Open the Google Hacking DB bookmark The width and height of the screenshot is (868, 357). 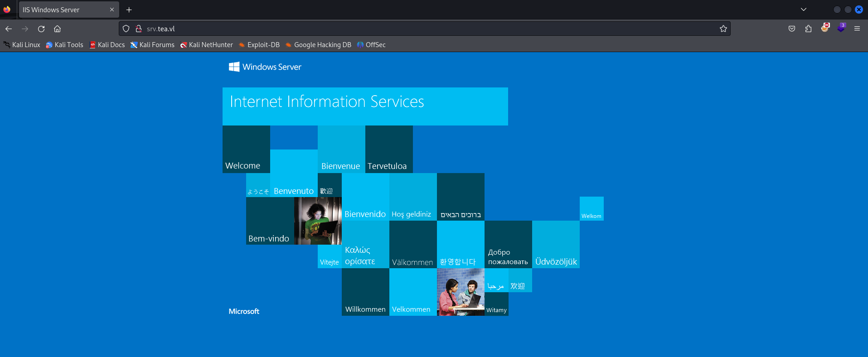tap(318, 45)
